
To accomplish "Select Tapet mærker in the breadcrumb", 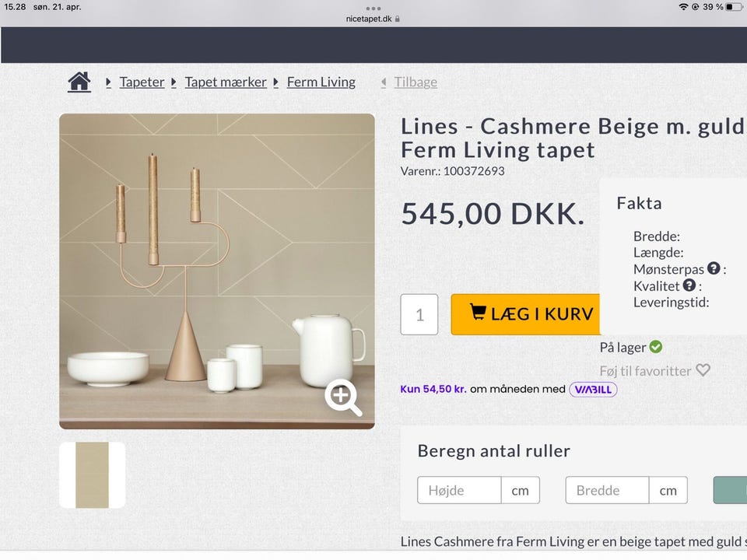I will (x=226, y=82).
